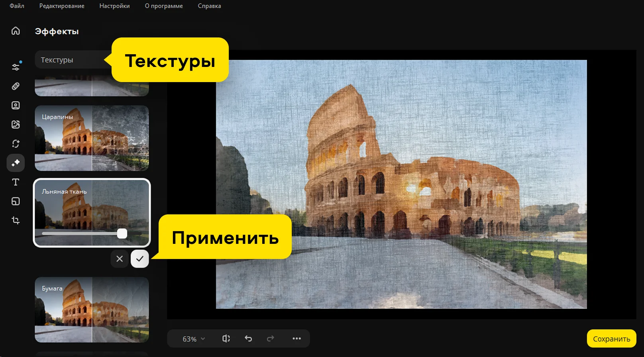
Task: Select the Crop tool
Action: click(16, 220)
